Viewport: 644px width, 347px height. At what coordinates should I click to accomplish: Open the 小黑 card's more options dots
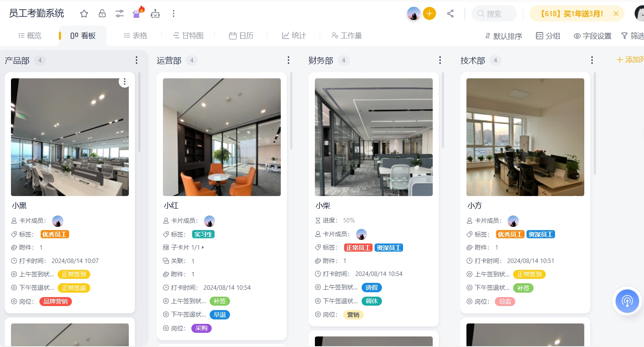124,82
